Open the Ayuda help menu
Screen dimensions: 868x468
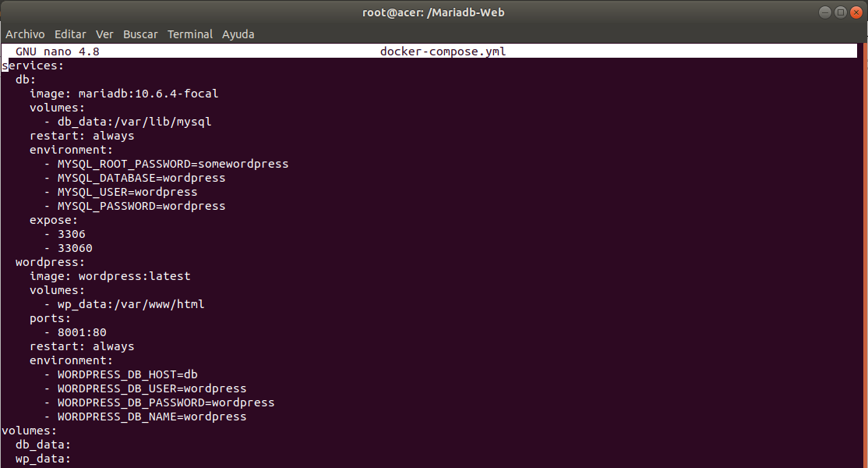tap(238, 34)
